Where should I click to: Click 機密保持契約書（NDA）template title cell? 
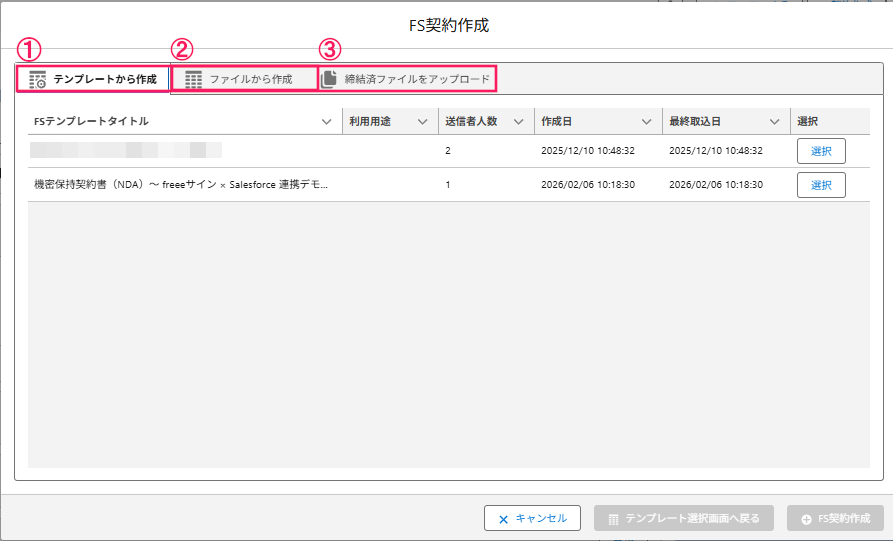(181, 185)
